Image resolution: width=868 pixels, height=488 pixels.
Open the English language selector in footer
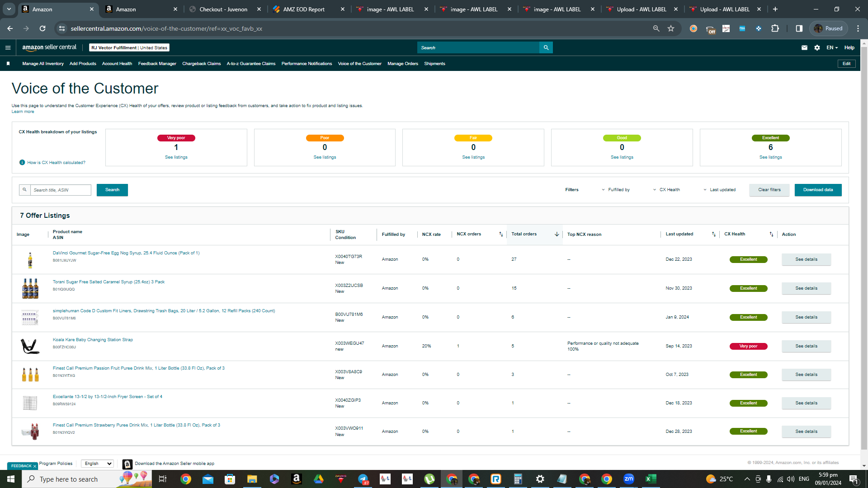point(97,464)
